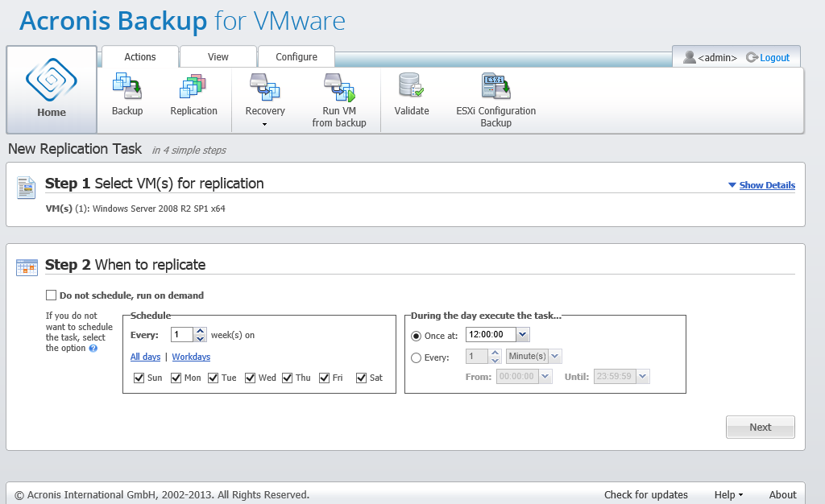Click the All days link

145,357
